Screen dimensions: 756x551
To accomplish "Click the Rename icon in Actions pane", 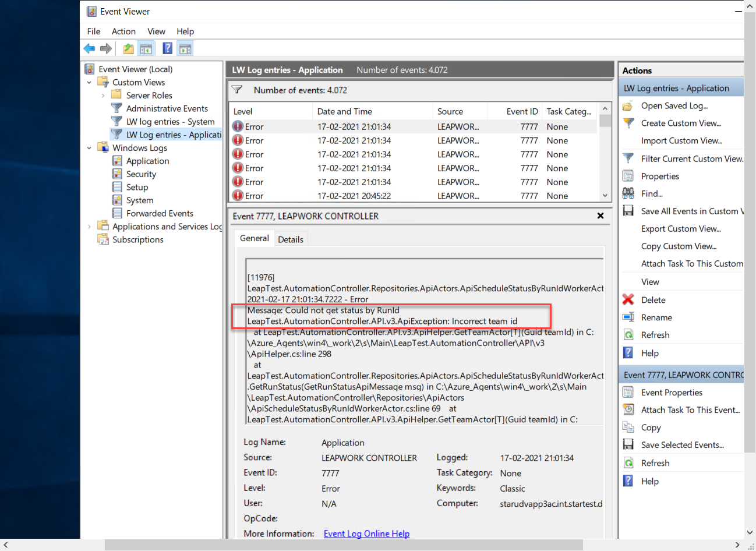I will pyautogui.click(x=628, y=317).
